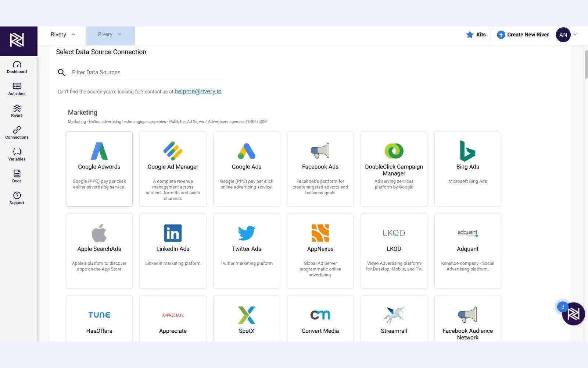Click the Google Adwords card description
The image size is (588, 368).
[x=99, y=184]
